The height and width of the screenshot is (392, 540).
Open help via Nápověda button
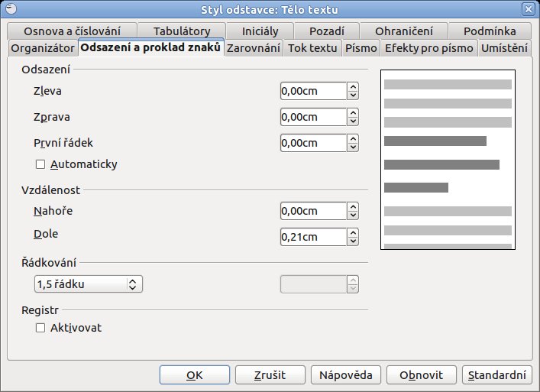[346, 374]
